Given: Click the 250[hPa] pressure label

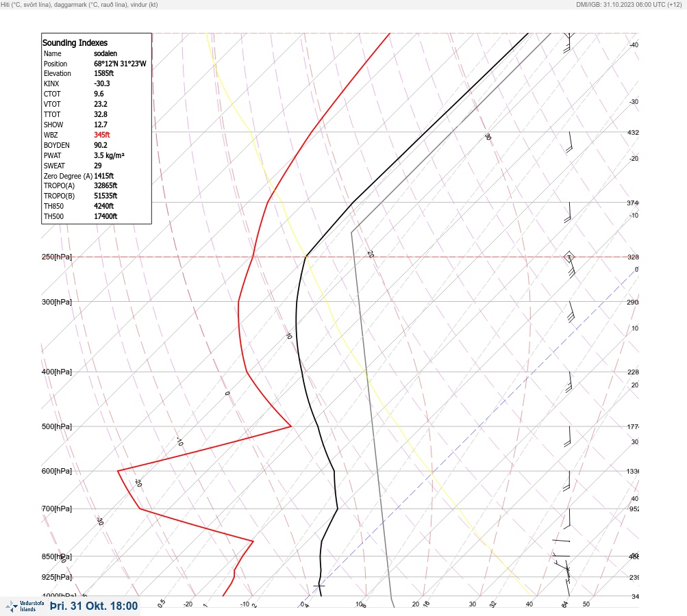Looking at the screenshot, I should [x=57, y=257].
